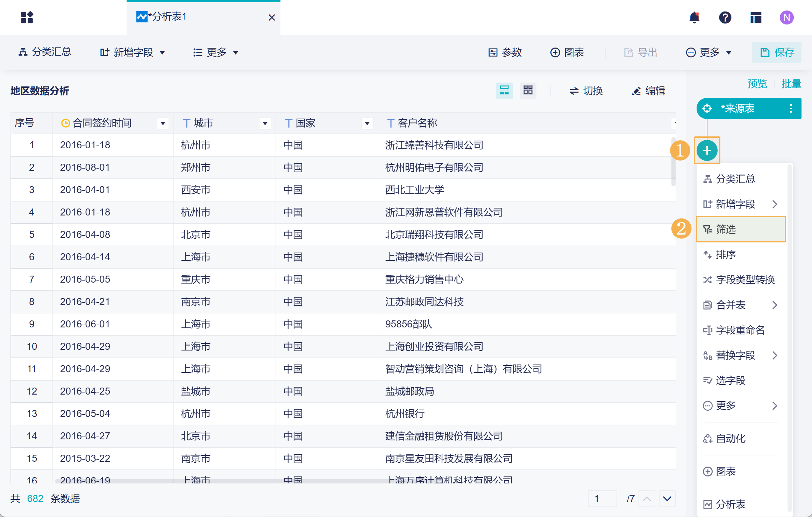Click the notification bell icon
This screenshot has width=812, height=517.
point(694,17)
